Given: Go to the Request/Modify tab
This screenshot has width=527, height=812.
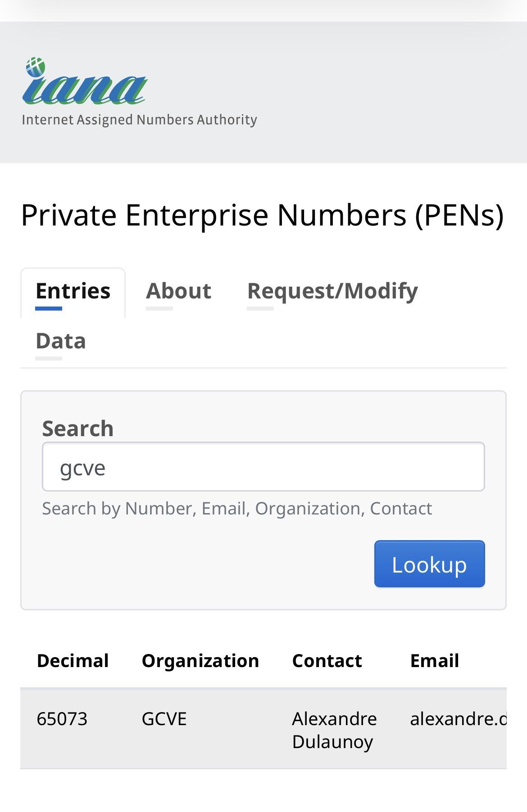Looking at the screenshot, I should tap(332, 291).
